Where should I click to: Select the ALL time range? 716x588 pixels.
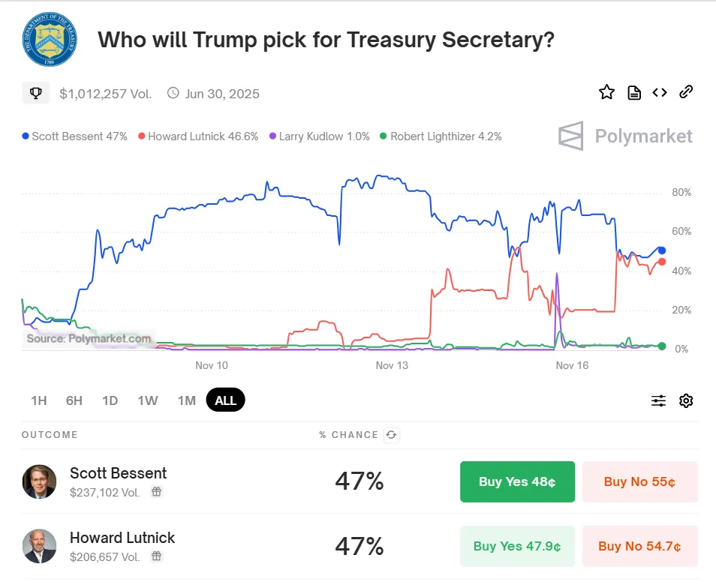coord(225,400)
